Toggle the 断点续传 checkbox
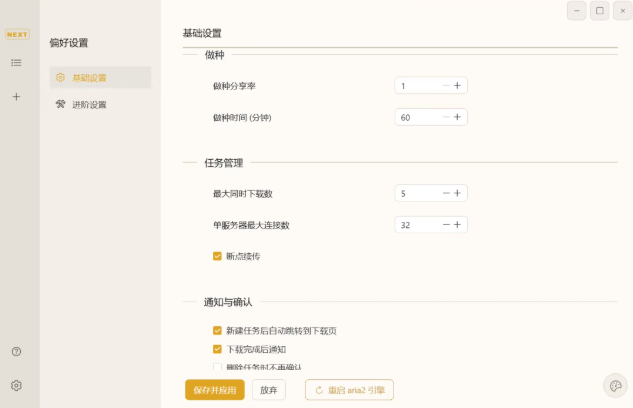This screenshot has height=408, width=633. (x=217, y=256)
